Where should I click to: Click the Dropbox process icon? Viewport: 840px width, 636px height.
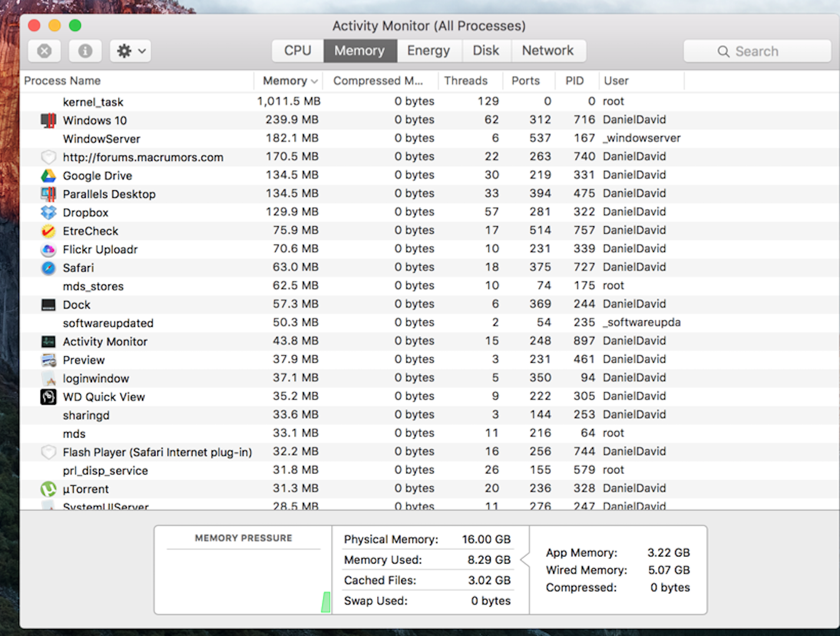48,212
